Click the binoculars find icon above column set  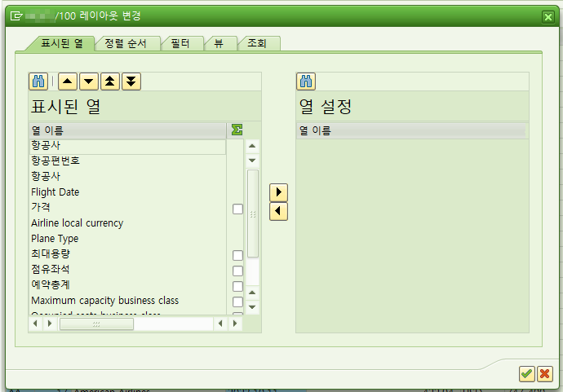point(306,81)
